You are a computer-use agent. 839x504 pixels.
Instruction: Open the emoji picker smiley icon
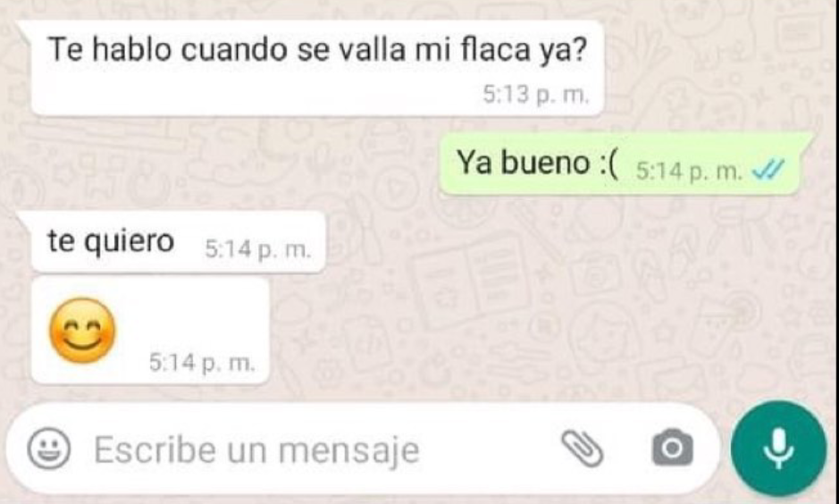(48, 449)
